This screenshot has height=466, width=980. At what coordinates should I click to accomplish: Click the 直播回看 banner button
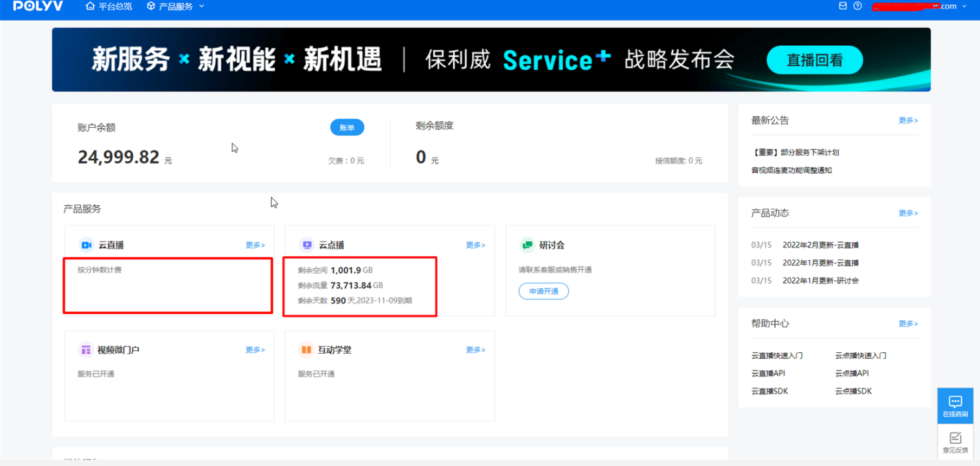tap(814, 61)
